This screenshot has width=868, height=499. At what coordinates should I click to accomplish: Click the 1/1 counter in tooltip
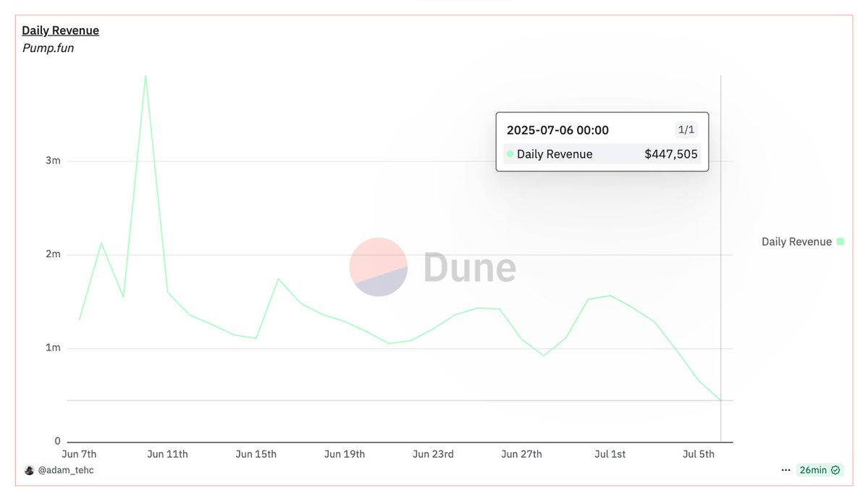(x=686, y=130)
